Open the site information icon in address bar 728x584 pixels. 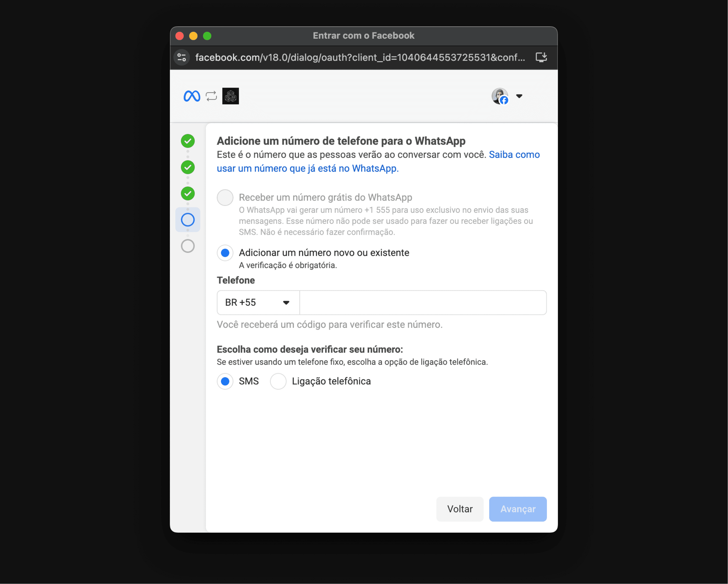pos(182,57)
